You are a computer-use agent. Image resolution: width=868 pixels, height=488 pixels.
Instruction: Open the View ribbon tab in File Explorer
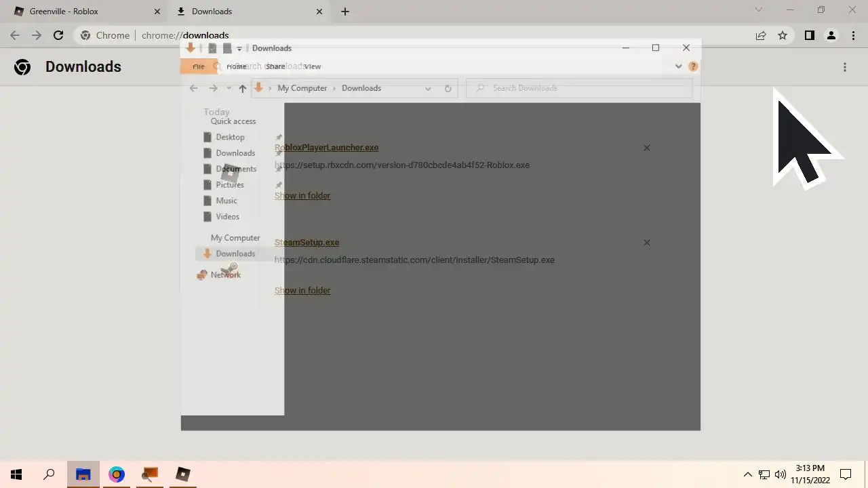313,66
